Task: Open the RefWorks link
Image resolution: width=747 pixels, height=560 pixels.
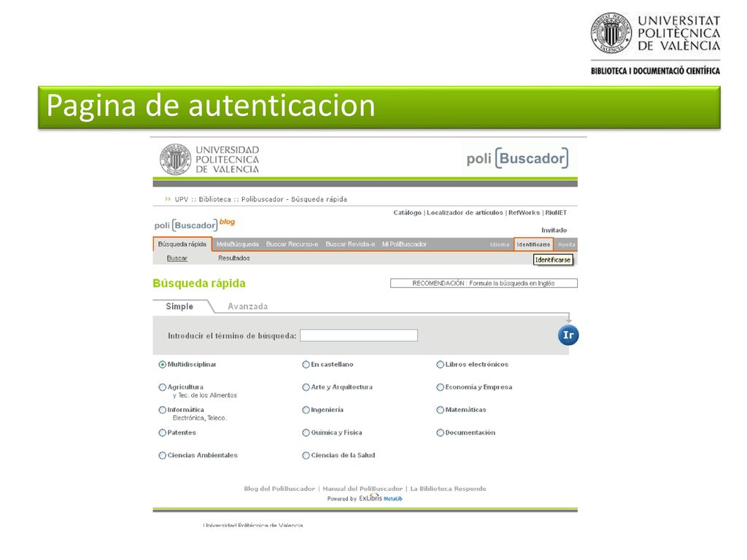Action: pyautogui.click(x=524, y=213)
